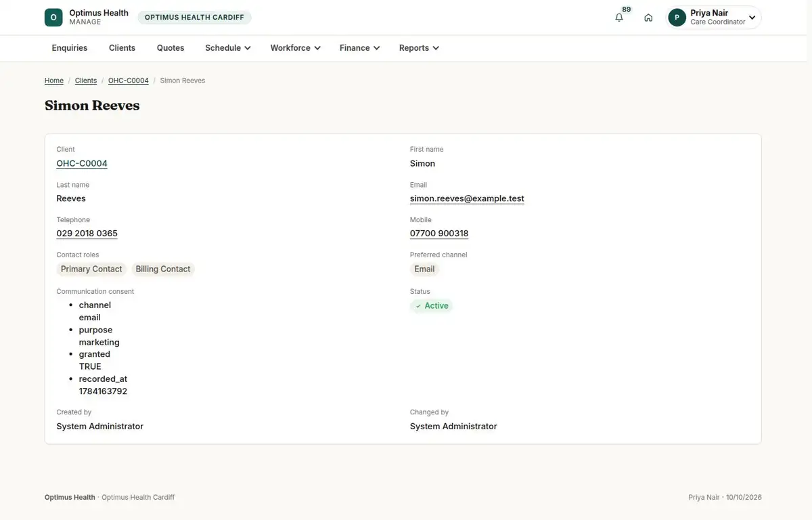This screenshot has height=520, width=812.
Task: Follow the Home breadcrumb link
Action: [x=54, y=81]
